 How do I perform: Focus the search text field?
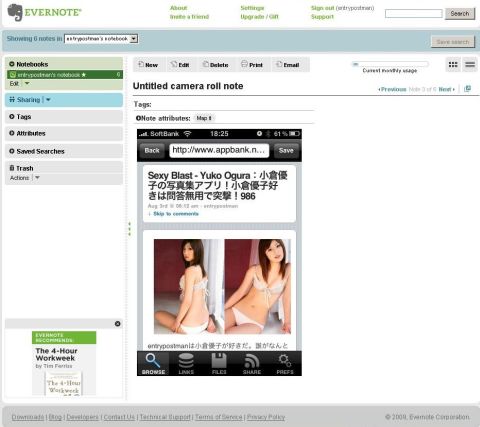click(414, 13)
